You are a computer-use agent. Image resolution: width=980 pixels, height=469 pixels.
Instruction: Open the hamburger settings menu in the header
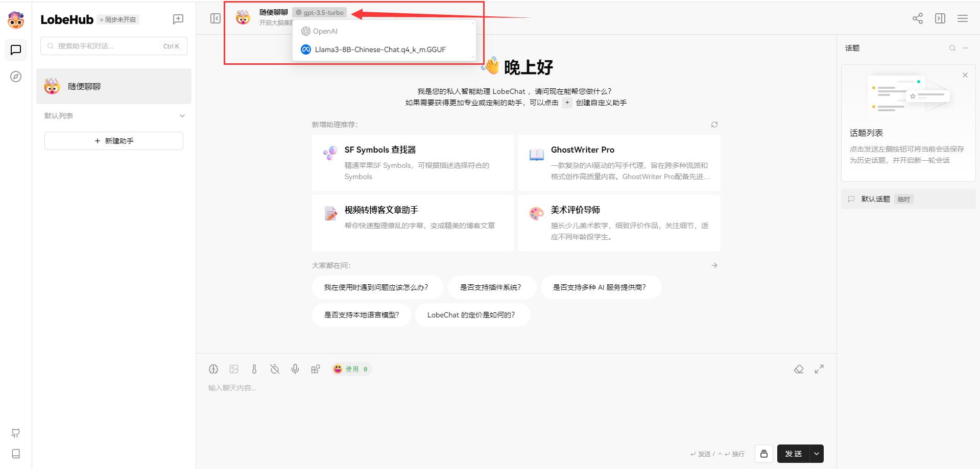(x=963, y=18)
